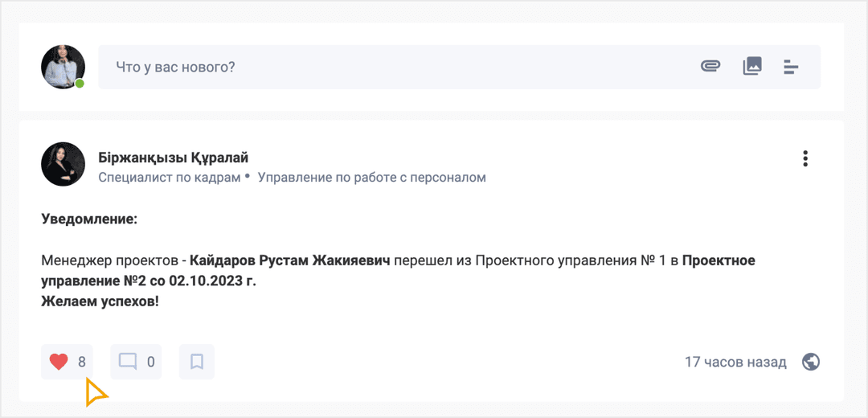Like the post with the heart
This screenshot has width=868, height=418.
tap(59, 362)
